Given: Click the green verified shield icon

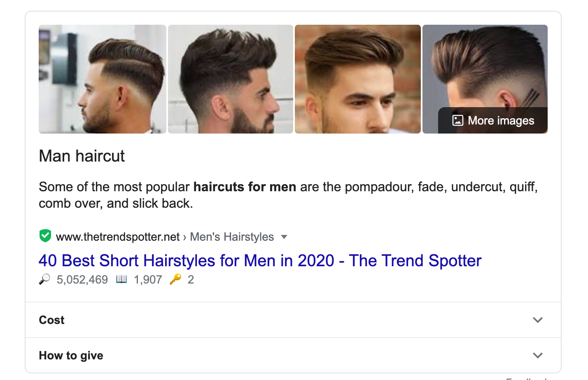Looking at the screenshot, I should pyautogui.click(x=45, y=235).
